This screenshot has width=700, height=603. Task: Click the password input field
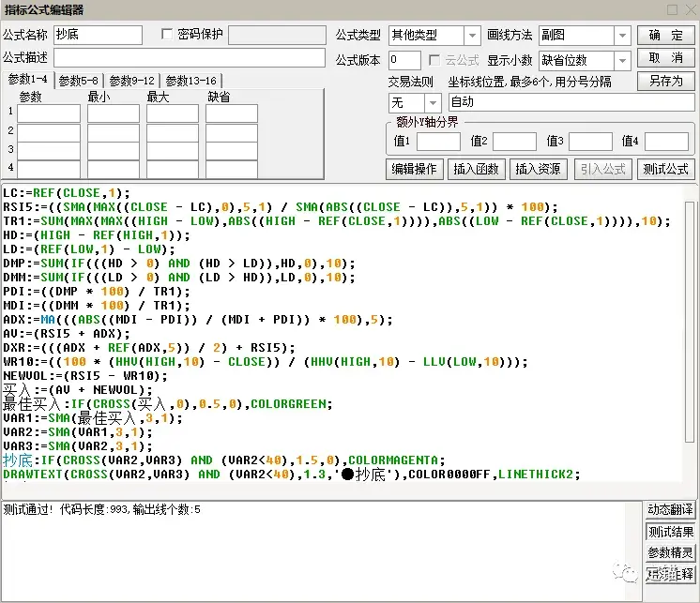tap(277, 35)
